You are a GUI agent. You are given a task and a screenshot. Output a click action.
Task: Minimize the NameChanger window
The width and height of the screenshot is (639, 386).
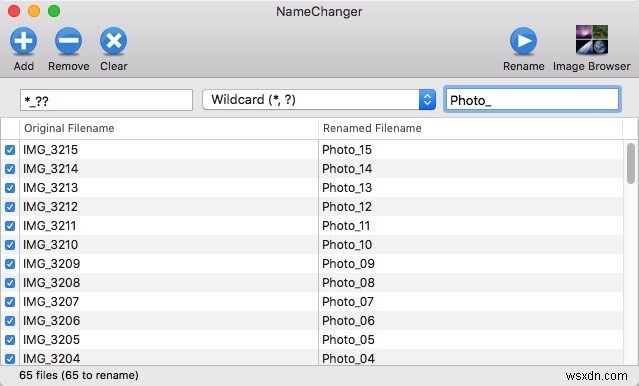[34, 11]
